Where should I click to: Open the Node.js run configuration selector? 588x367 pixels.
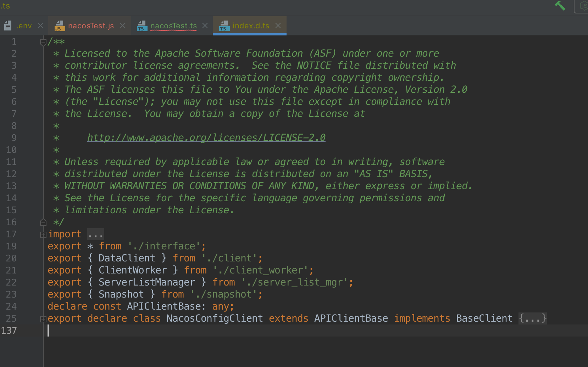click(582, 6)
